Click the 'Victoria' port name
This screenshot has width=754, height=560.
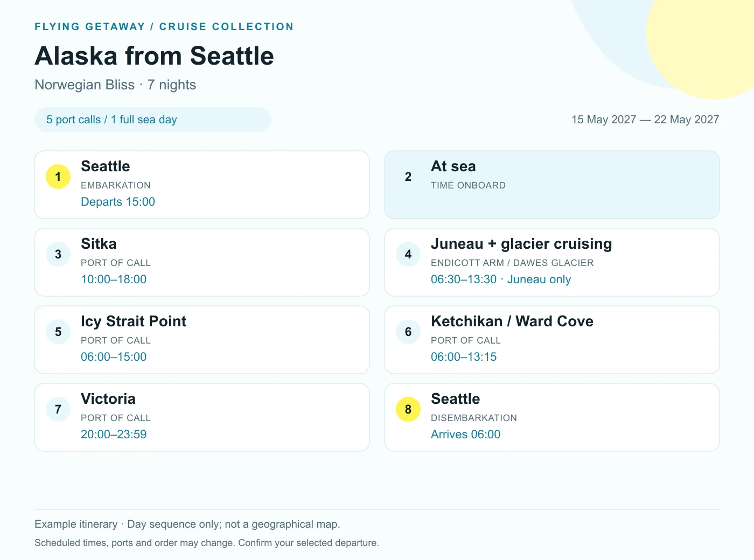click(x=108, y=399)
